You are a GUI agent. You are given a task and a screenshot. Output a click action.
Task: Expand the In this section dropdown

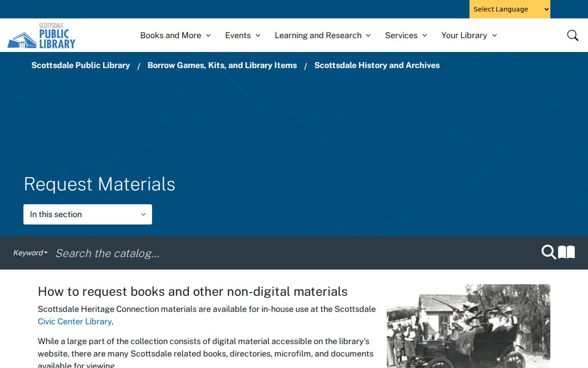pos(88,214)
